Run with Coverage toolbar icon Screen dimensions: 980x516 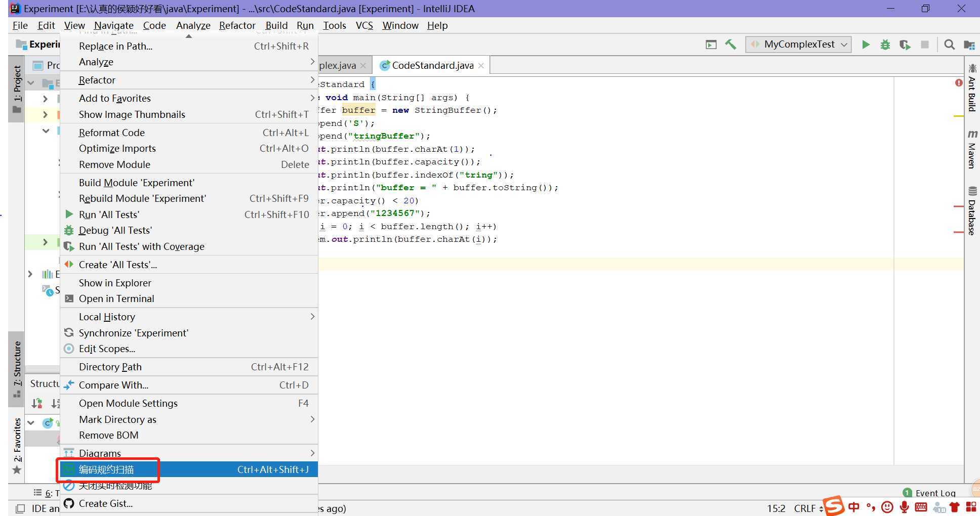pyautogui.click(x=905, y=45)
